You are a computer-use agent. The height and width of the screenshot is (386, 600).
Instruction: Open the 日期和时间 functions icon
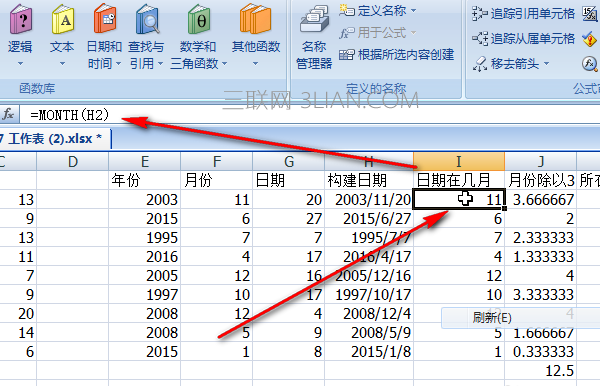pos(104,36)
